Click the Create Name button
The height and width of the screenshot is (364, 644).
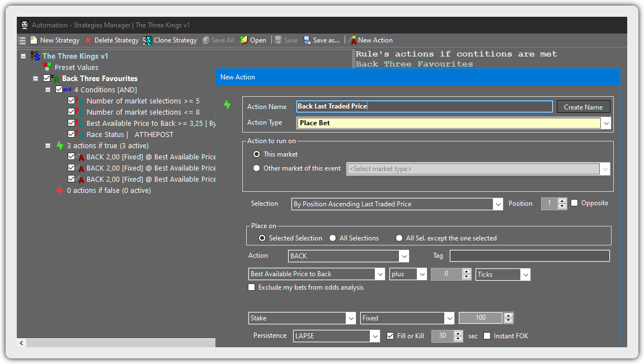[x=583, y=107]
